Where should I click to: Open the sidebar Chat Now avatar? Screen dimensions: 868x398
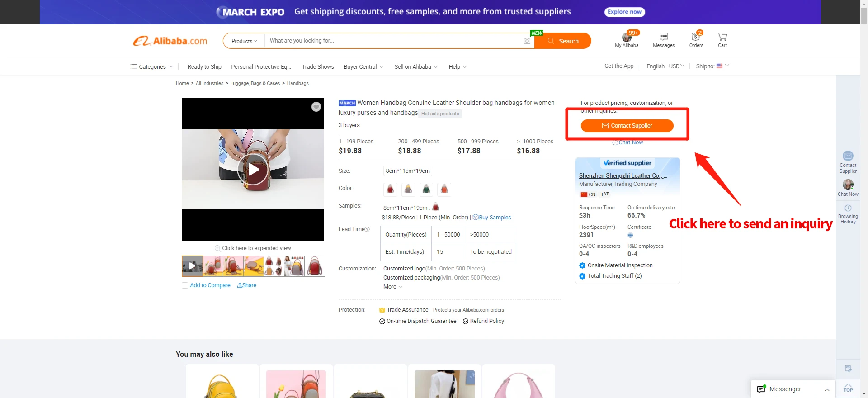pyautogui.click(x=848, y=185)
